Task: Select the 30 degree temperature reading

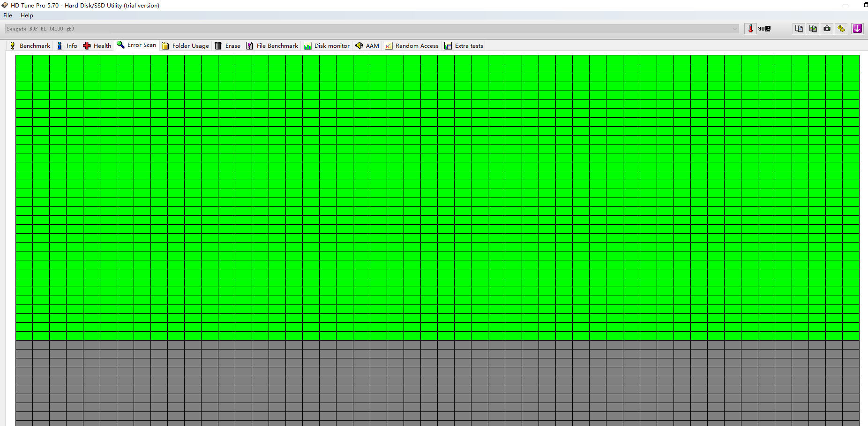Action: [764, 29]
